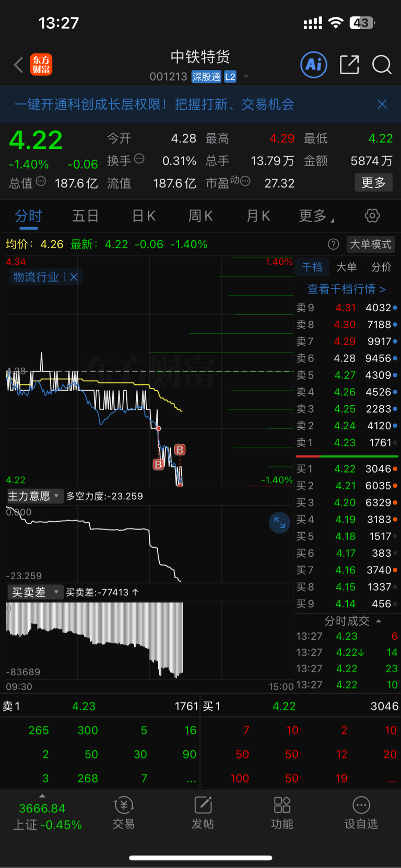Viewport: 401px width, 868px height.
Task: Tap the 市盈 info icon
Action: [245, 181]
